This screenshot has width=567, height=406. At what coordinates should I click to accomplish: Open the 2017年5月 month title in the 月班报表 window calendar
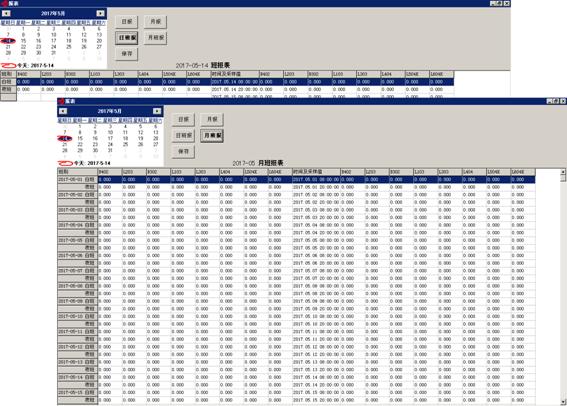pos(110,111)
